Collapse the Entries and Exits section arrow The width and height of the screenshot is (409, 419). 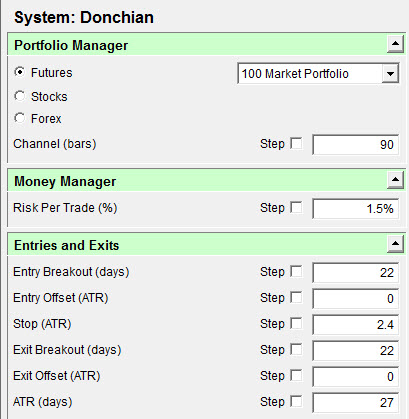[395, 244]
